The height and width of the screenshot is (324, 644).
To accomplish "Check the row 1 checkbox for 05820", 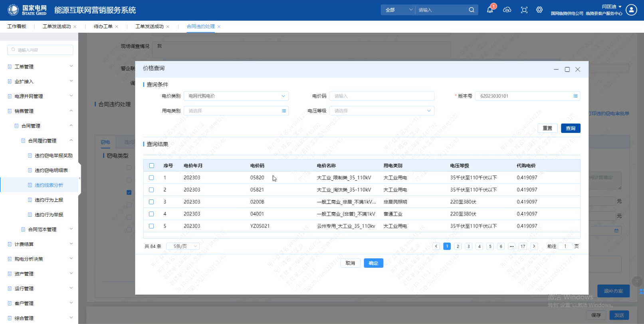I will click(151, 178).
